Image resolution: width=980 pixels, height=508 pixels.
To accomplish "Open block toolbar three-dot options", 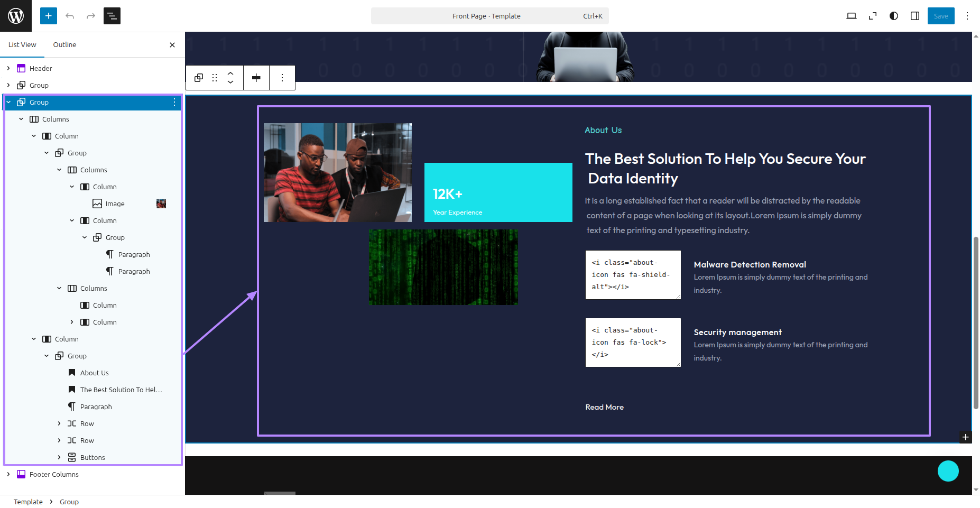I will 282,78.
